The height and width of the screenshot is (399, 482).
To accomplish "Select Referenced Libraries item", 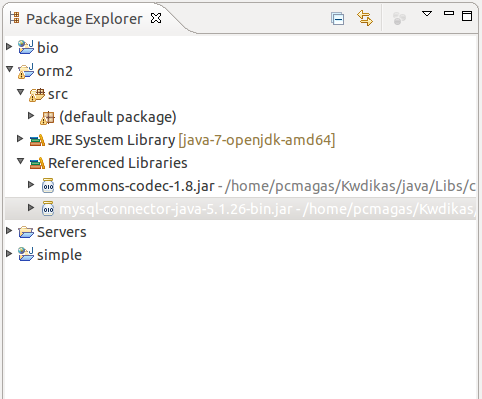I will 108,163.
